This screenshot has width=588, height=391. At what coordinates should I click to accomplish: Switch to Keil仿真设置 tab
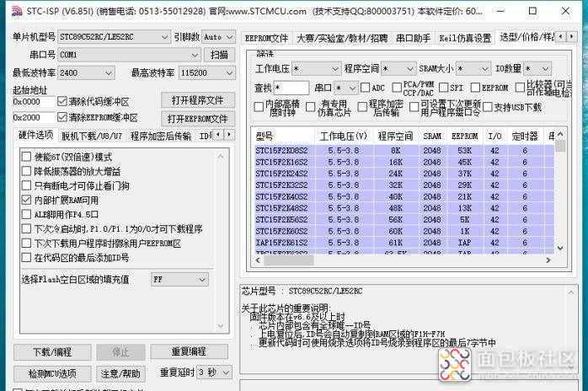click(x=465, y=38)
